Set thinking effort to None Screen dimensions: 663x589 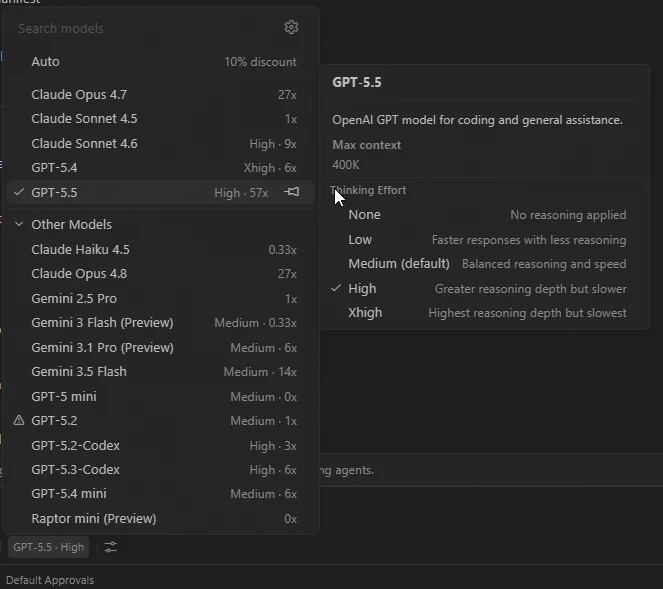485,215
